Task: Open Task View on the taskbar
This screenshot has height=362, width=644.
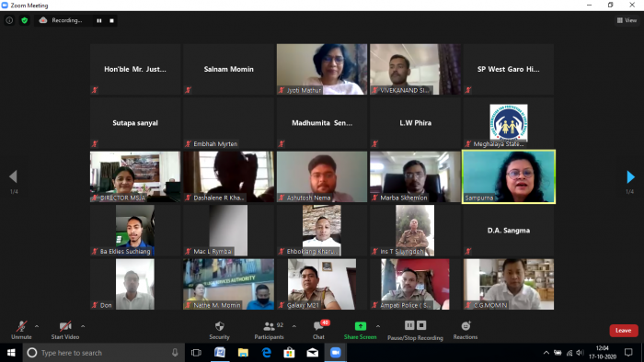Action: click(196, 353)
